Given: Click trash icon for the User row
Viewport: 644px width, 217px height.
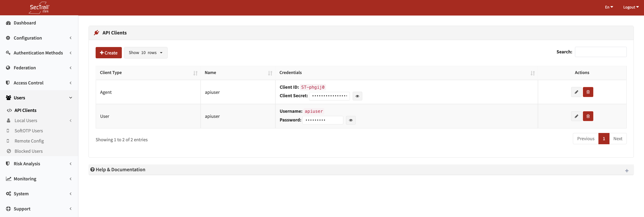Looking at the screenshot, I should (588, 116).
